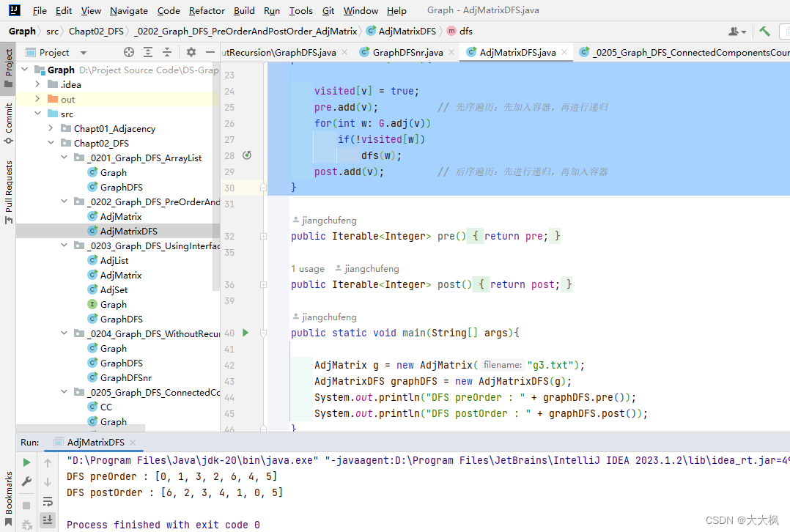
Task: Toggle scroll to end in Run console
Action: (48, 520)
